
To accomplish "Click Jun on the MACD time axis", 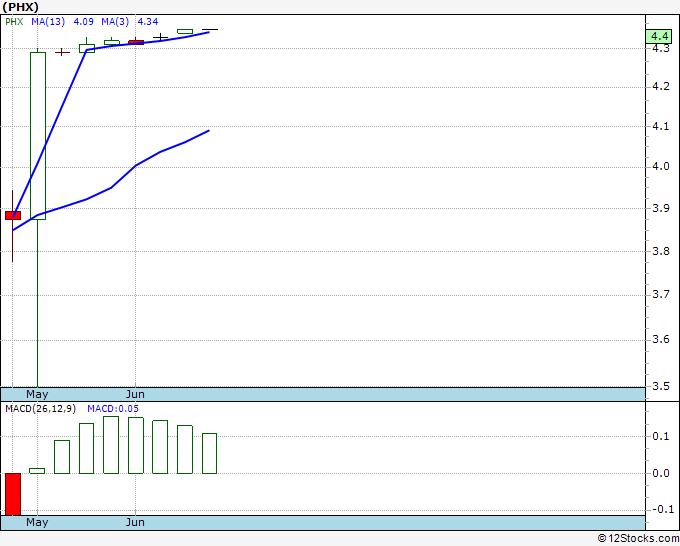I will 135,522.
